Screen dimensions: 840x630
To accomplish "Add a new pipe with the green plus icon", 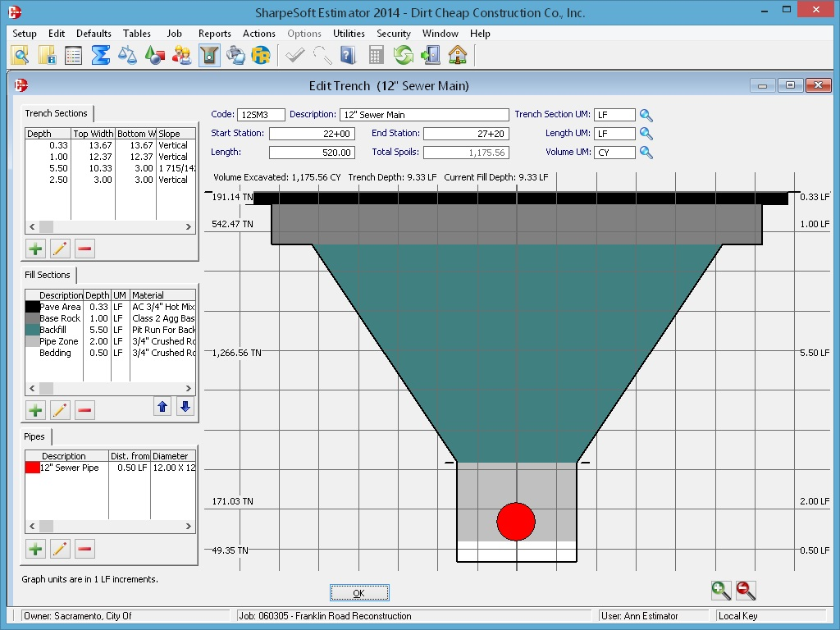I will 35,548.
